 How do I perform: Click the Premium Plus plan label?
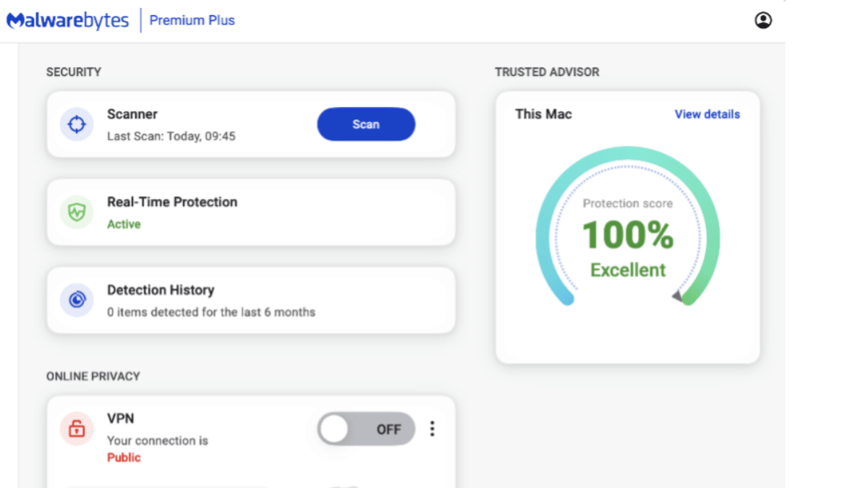click(192, 20)
